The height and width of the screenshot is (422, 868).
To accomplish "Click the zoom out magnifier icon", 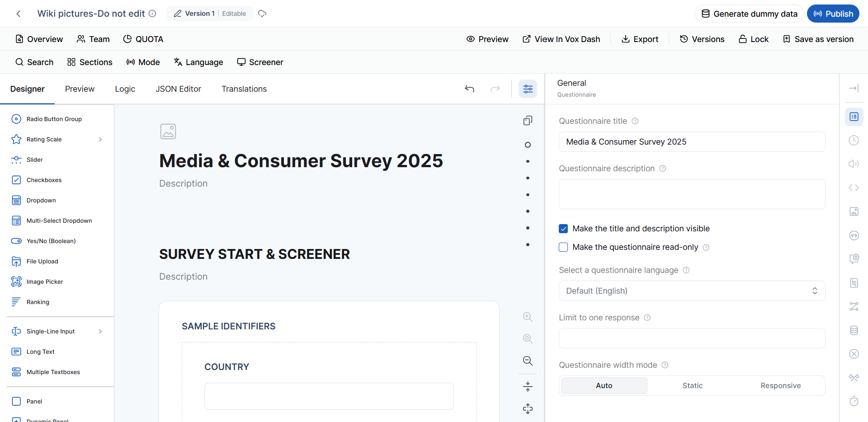I will pos(528,361).
